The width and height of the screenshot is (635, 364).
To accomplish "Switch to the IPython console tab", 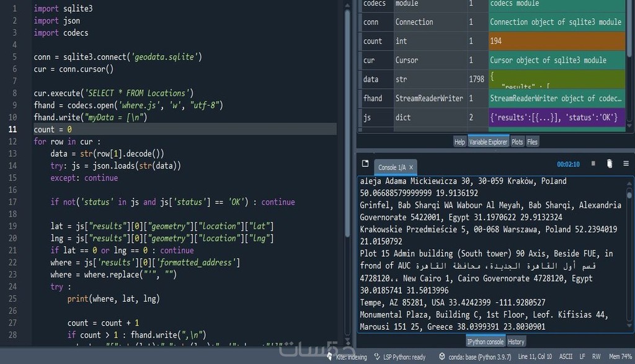I will [485, 342].
